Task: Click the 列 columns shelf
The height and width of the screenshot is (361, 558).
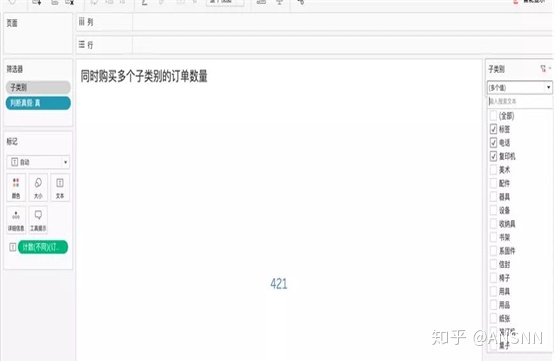Action: (314, 22)
